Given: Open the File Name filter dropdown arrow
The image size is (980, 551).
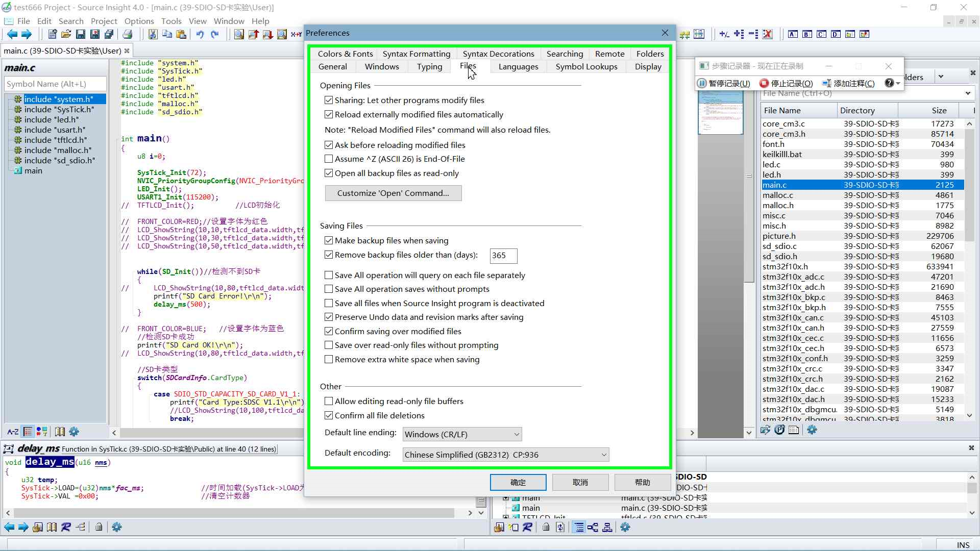Looking at the screenshot, I should coord(968,93).
